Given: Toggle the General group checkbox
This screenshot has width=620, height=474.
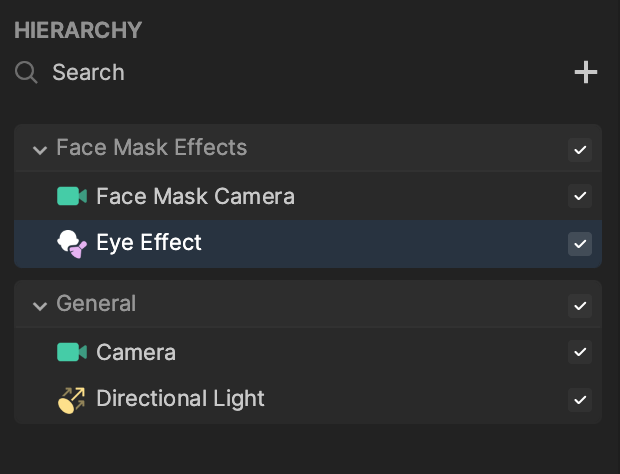Looking at the screenshot, I should click(580, 306).
